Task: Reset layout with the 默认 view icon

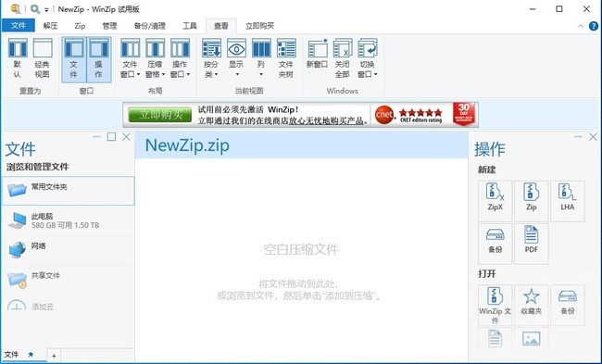Action: (18, 58)
